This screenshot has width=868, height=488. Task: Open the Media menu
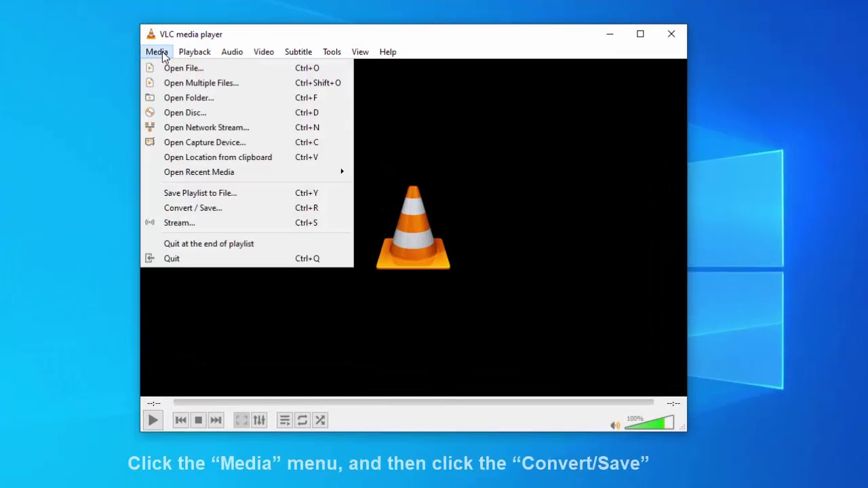coord(157,52)
